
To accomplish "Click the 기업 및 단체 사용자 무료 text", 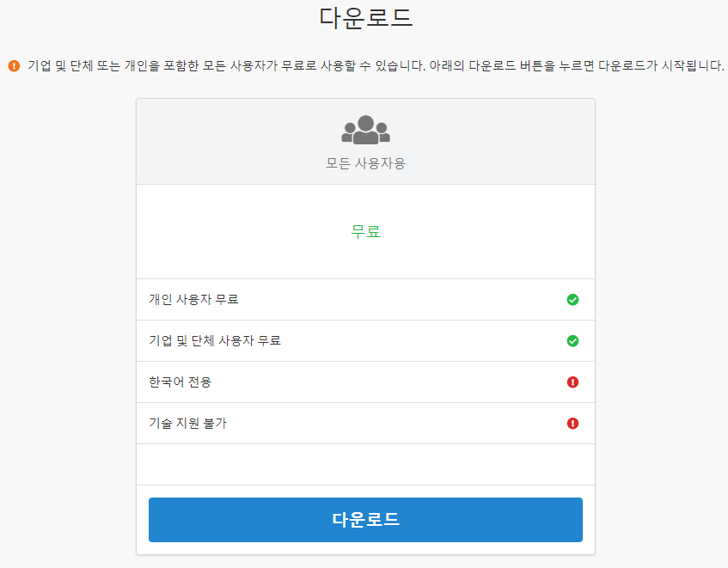I will click(x=215, y=340).
